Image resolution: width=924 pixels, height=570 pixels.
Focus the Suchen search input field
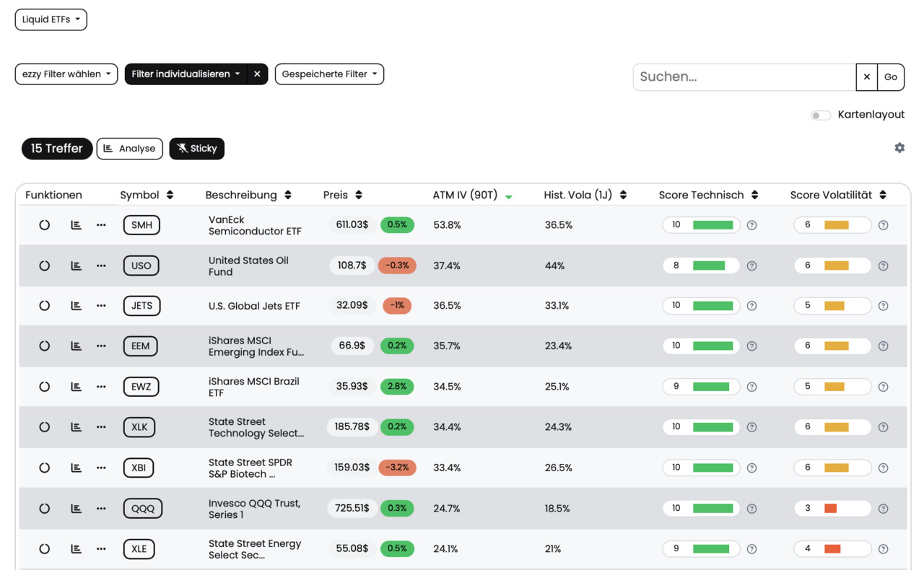[x=744, y=76]
